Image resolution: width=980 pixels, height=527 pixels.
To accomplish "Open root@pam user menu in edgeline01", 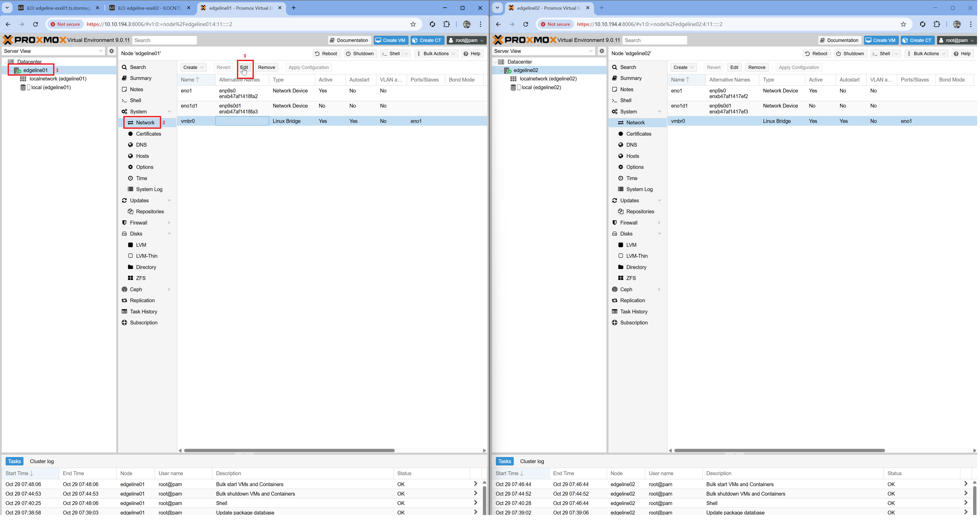I will [467, 40].
